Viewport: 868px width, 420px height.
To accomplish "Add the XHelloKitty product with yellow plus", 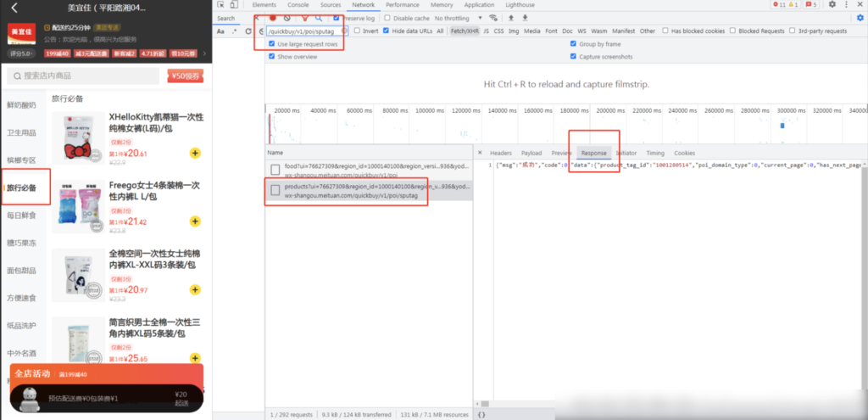I will [195, 154].
